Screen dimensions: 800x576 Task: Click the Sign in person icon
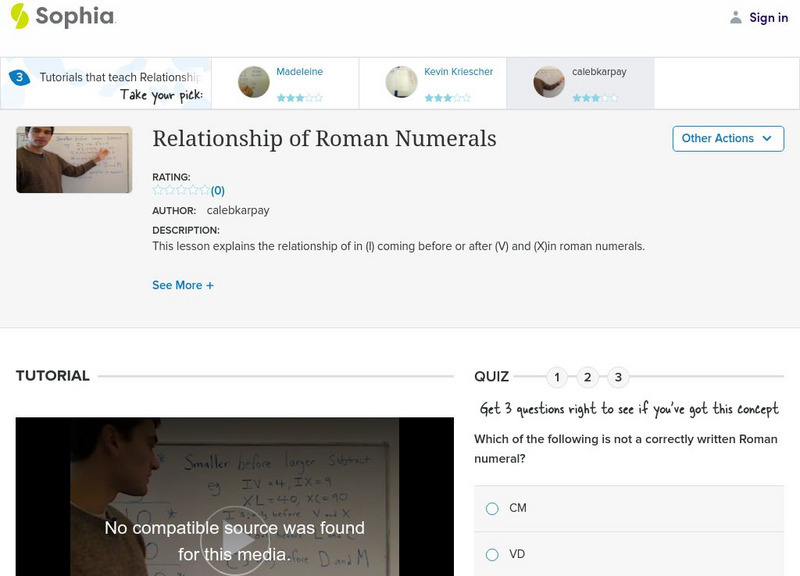734,16
